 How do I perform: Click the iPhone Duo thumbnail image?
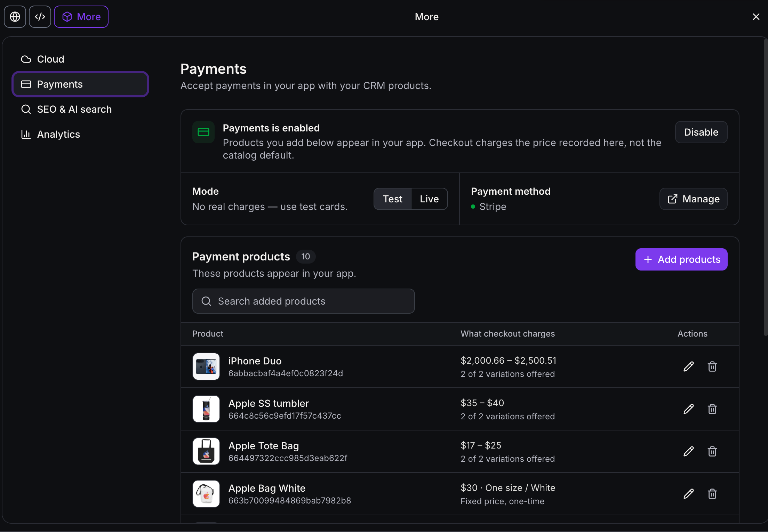pyautogui.click(x=206, y=366)
